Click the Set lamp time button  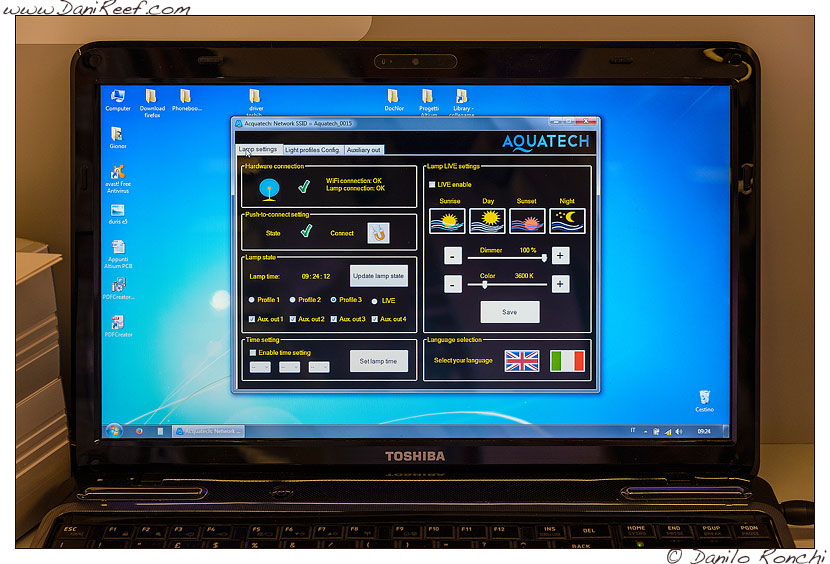tap(378, 361)
